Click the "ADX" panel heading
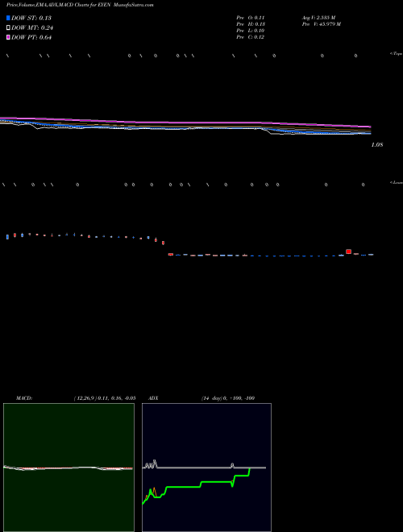Screen dimensions: 403x532 pos(153,398)
